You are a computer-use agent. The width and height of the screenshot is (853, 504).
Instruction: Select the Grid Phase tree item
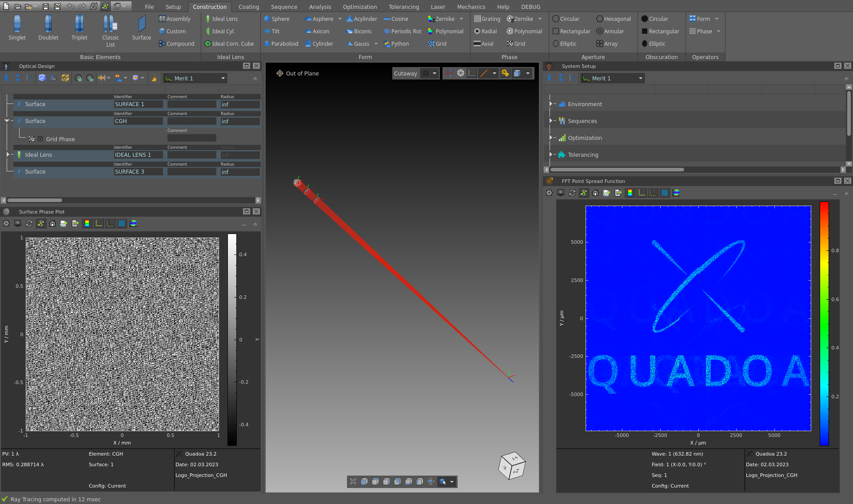(60, 139)
